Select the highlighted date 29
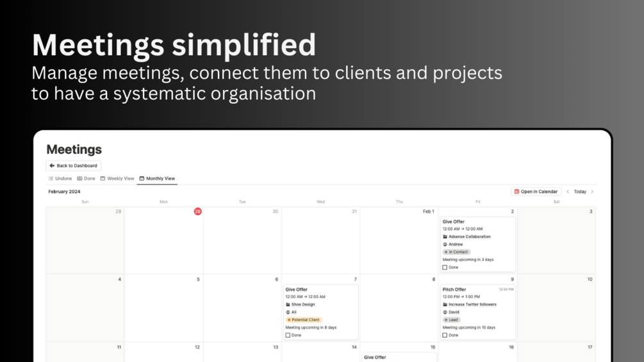 coord(197,211)
